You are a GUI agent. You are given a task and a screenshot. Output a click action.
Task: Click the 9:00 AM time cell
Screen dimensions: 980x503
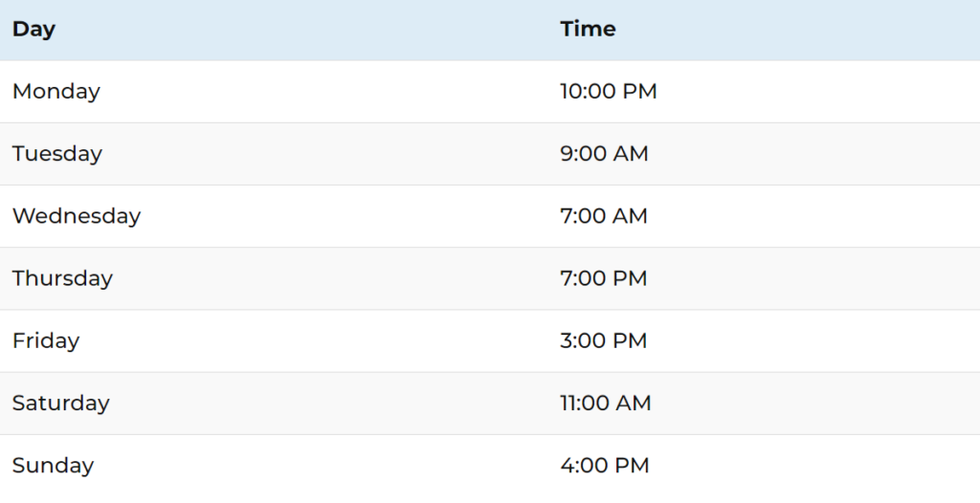tap(604, 154)
